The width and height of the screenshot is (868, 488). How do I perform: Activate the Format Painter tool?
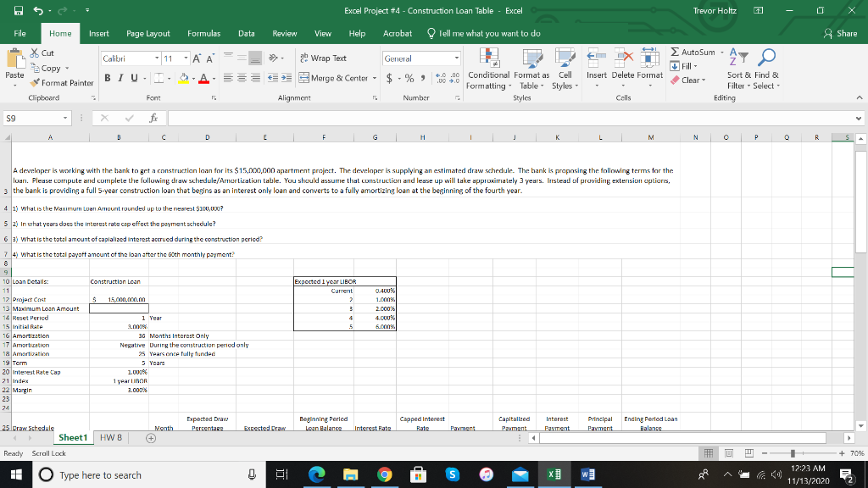pos(63,83)
